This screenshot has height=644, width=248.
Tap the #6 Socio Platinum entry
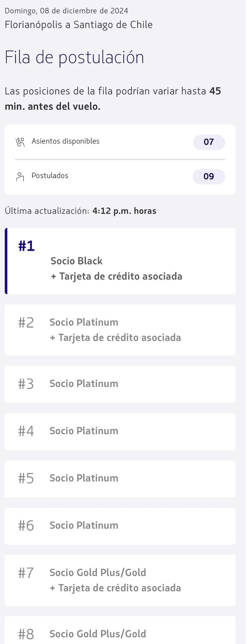(x=120, y=526)
